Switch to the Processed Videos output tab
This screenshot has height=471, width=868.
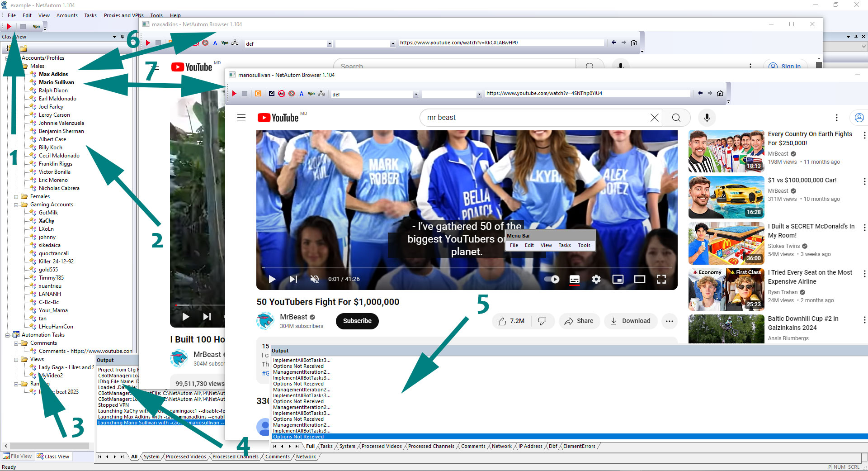pyautogui.click(x=381, y=446)
